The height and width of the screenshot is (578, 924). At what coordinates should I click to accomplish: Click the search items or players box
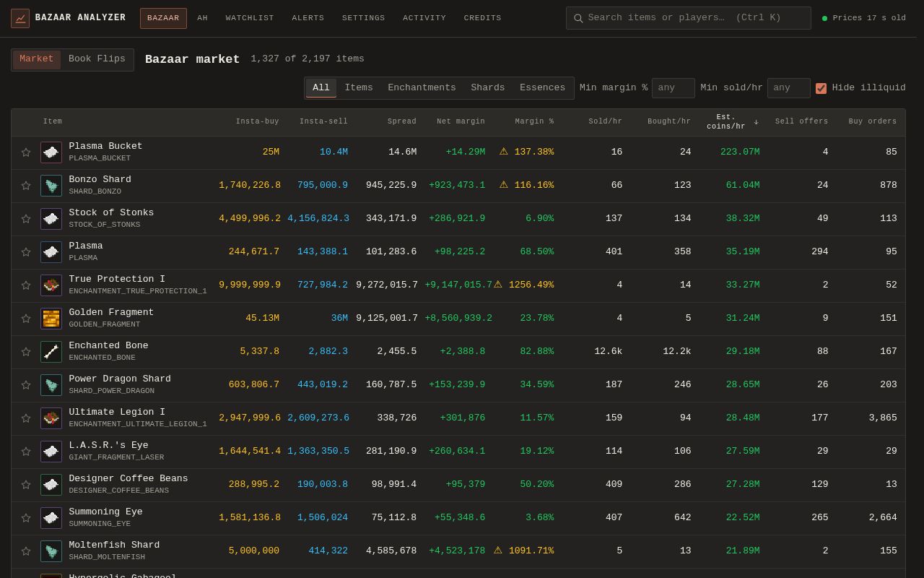[x=689, y=18]
